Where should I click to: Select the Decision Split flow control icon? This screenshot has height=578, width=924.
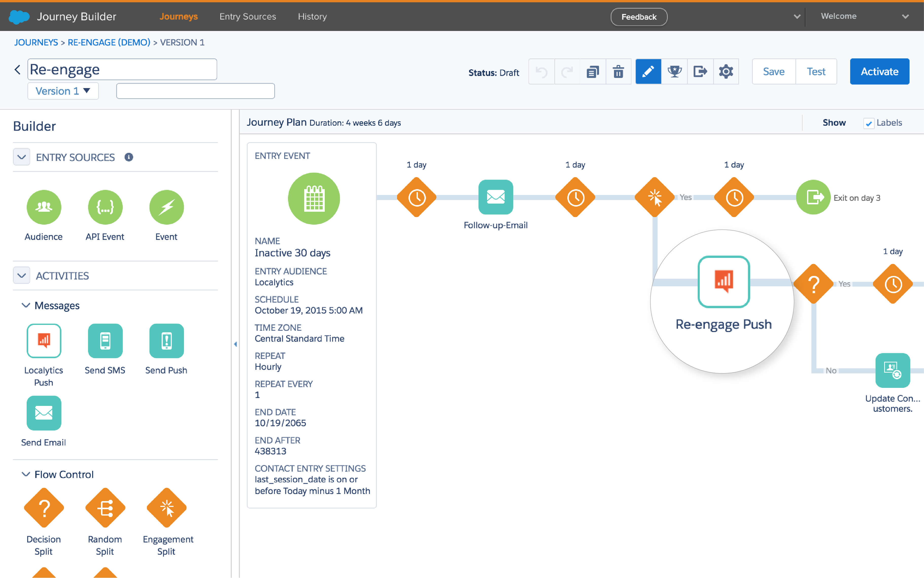43,509
